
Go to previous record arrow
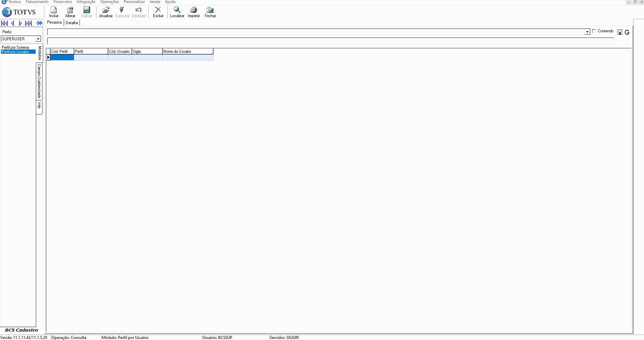coord(13,23)
